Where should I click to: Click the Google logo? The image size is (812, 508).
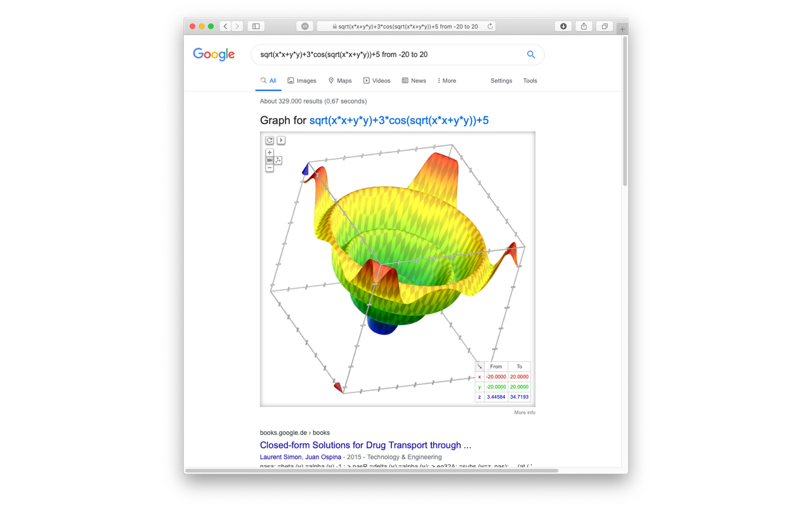pos(214,55)
